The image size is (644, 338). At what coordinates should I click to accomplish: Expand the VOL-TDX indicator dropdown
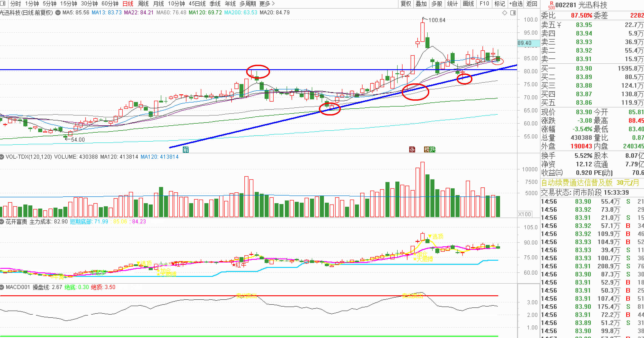[x=2, y=157]
